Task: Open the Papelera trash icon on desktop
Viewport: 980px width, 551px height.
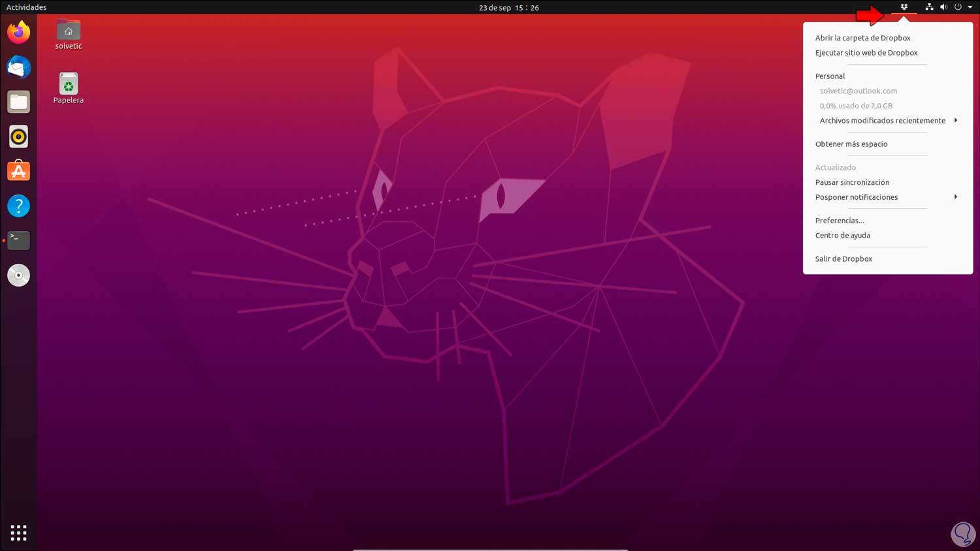Action: coord(69,88)
